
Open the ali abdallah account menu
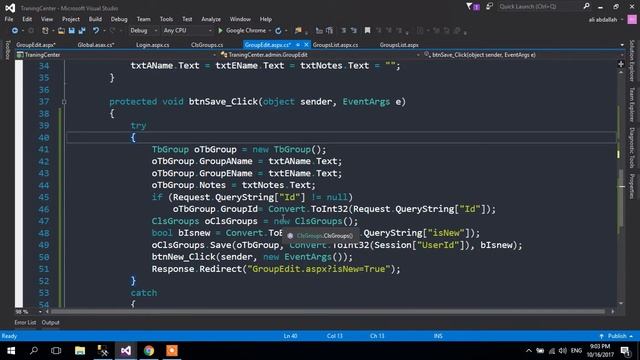606,19
